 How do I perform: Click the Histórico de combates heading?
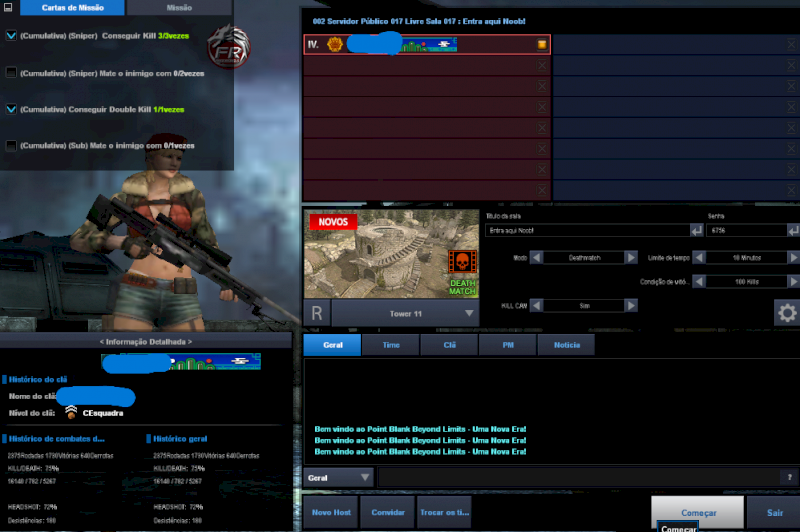pyautogui.click(x=56, y=438)
